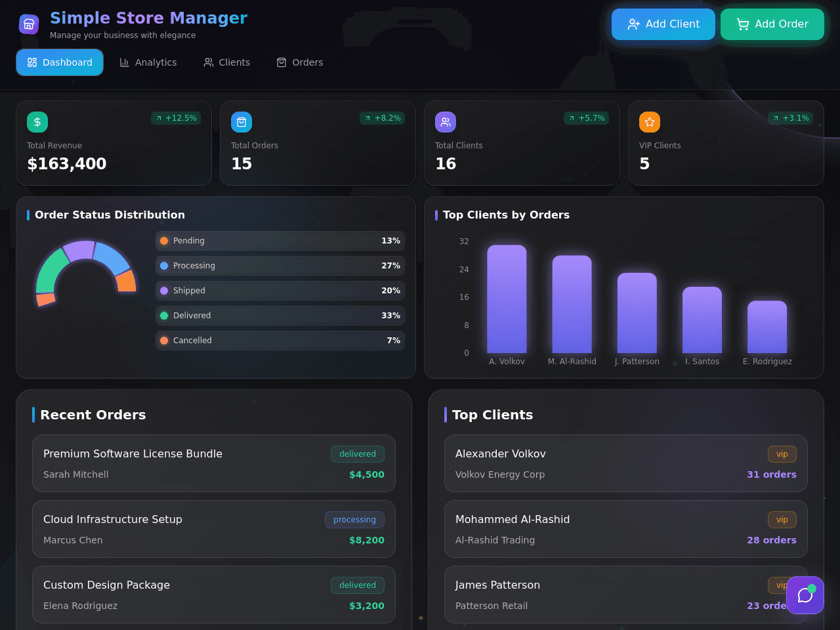The image size is (840, 630).
Task: Open Premium Software License Bundle order
Action: pos(214,463)
